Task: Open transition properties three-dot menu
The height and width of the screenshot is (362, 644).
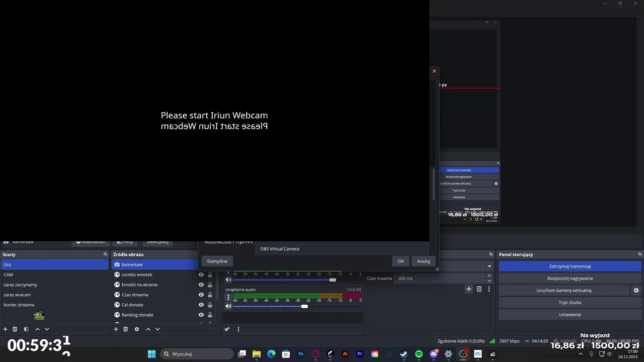Action: tap(489, 289)
